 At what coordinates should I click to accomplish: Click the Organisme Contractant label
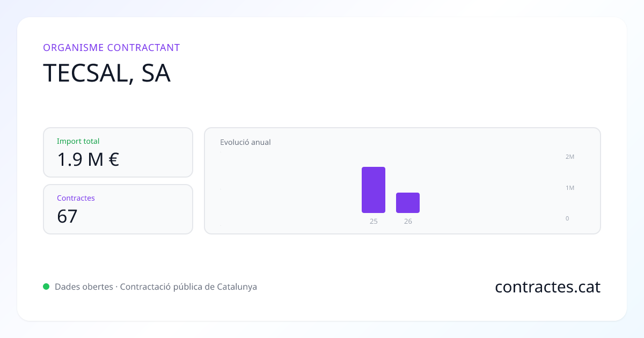click(x=112, y=47)
